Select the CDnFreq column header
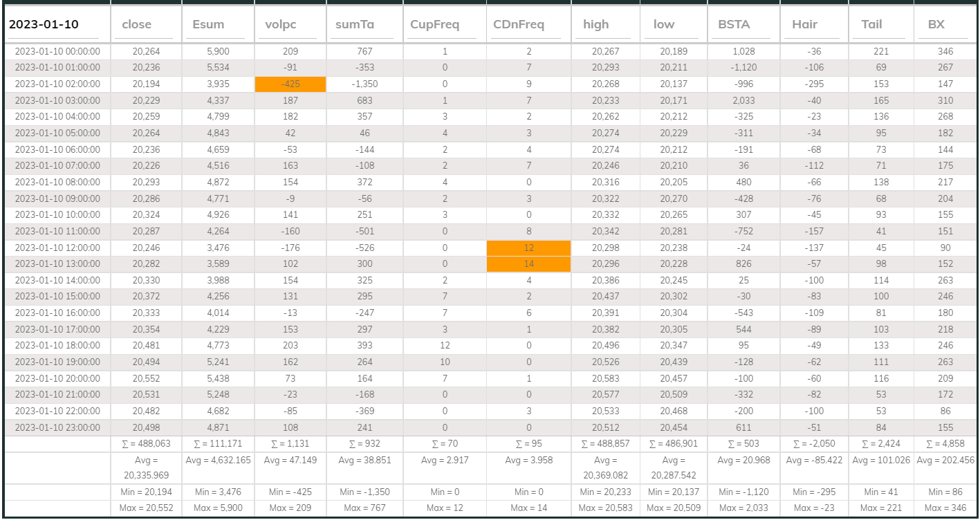The image size is (980, 520). pyautogui.click(x=526, y=25)
